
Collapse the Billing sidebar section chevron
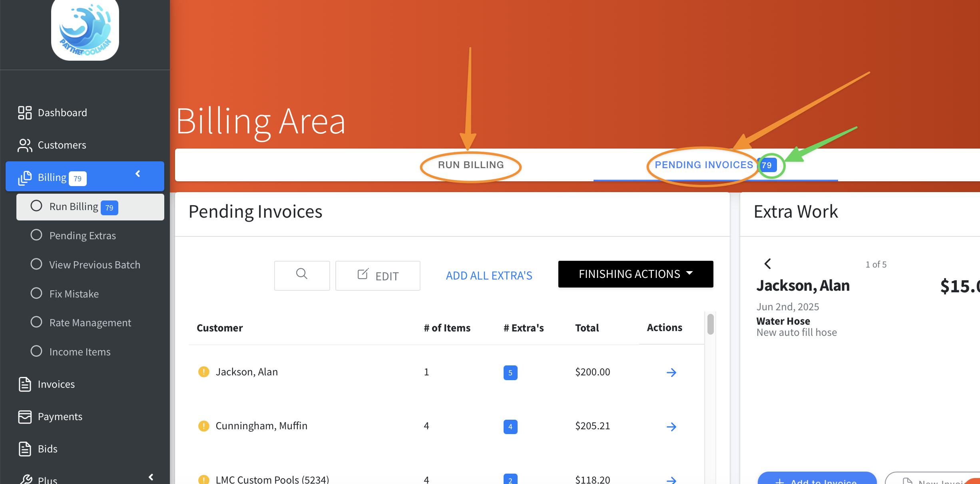138,174
